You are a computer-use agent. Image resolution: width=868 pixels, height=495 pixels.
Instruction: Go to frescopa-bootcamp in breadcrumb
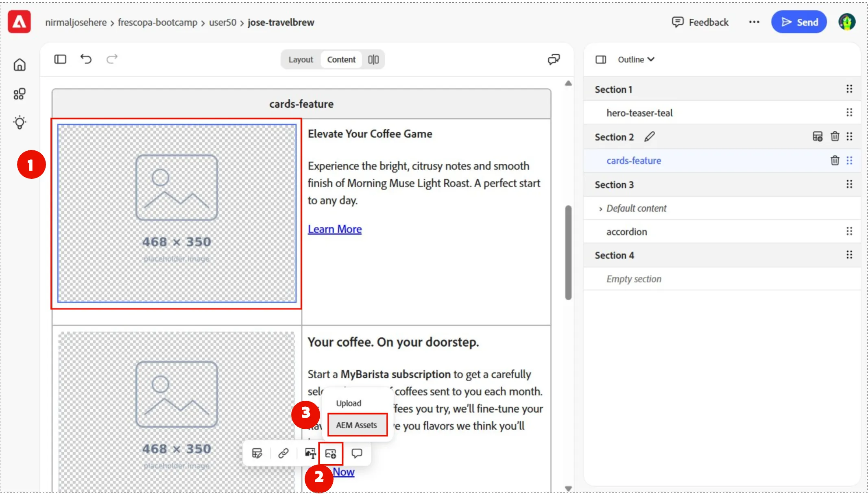157,22
